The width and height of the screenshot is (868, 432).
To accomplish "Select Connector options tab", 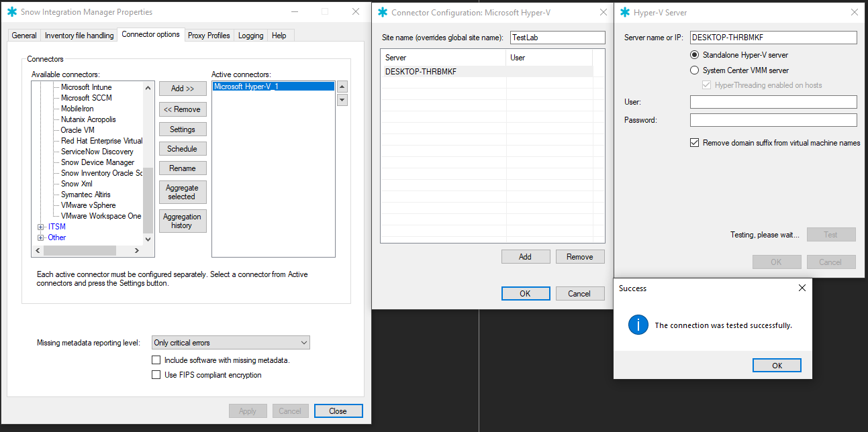I will tap(150, 34).
